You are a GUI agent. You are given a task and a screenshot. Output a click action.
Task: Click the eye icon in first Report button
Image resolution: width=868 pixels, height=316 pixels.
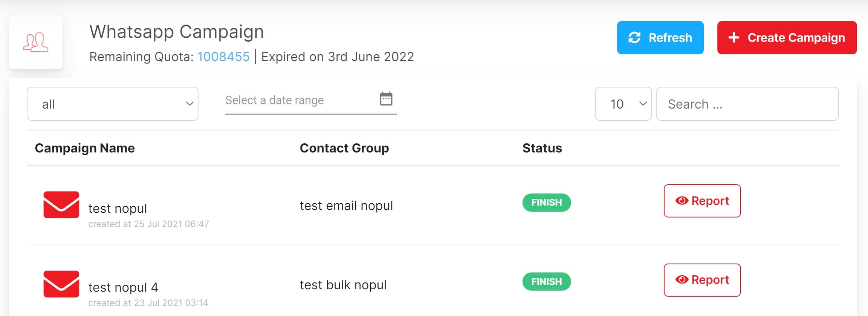682,201
